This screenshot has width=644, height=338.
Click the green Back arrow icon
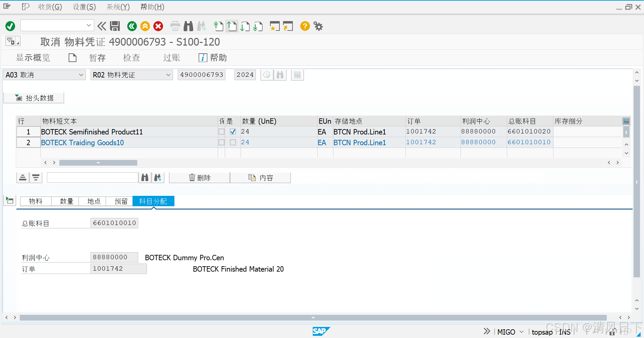tap(132, 26)
